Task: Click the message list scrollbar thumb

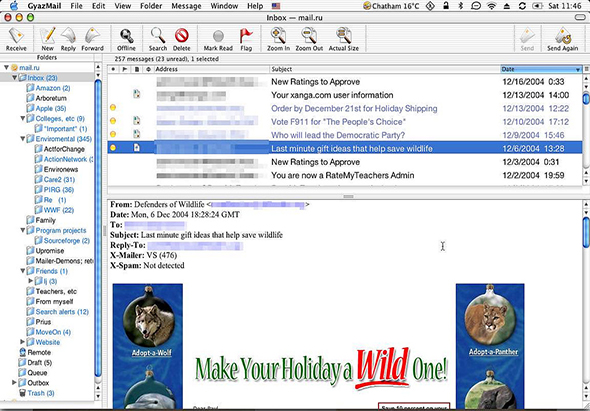Action: [x=586, y=99]
